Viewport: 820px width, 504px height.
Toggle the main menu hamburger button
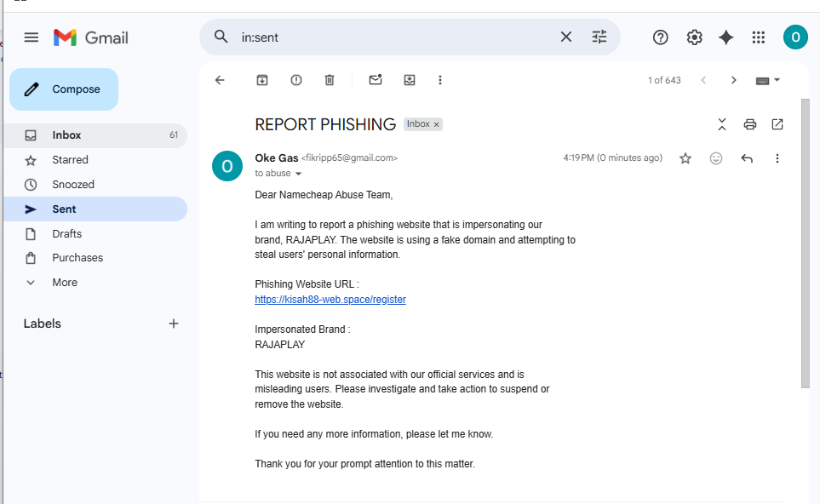click(x=32, y=37)
